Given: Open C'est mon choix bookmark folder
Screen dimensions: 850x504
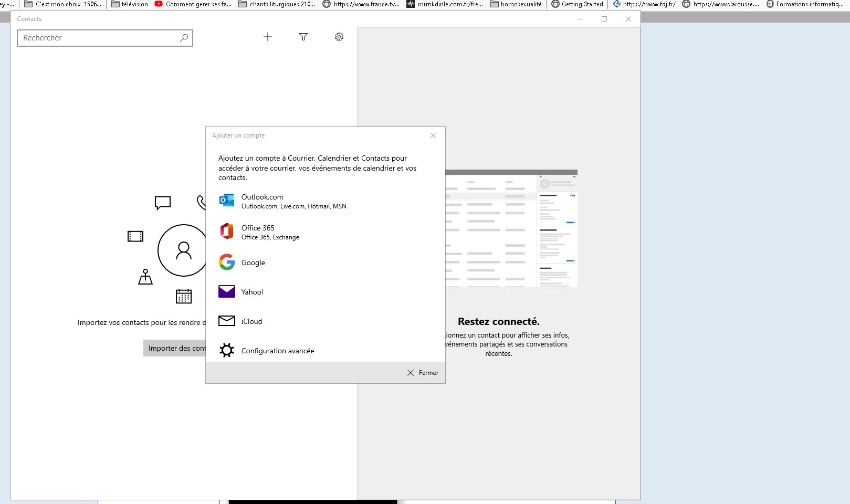Looking at the screenshot, I should pyautogui.click(x=63, y=4).
